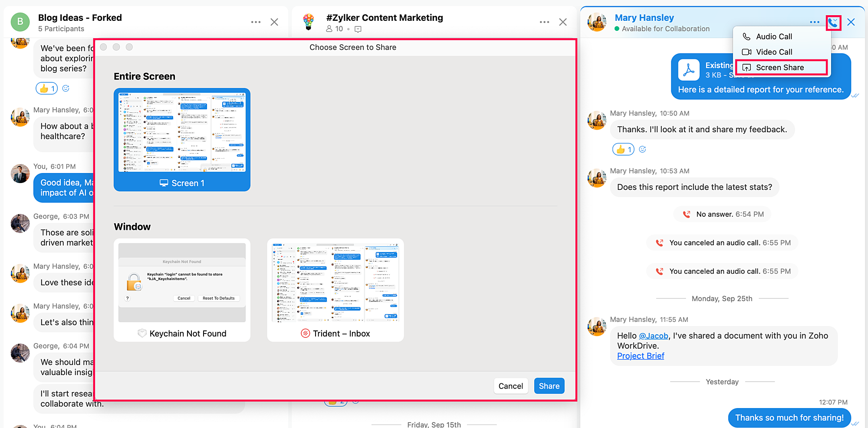The height and width of the screenshot is (428, 868).
Task: Select Screen Share from the call menu
Action: tap(782, 68)
